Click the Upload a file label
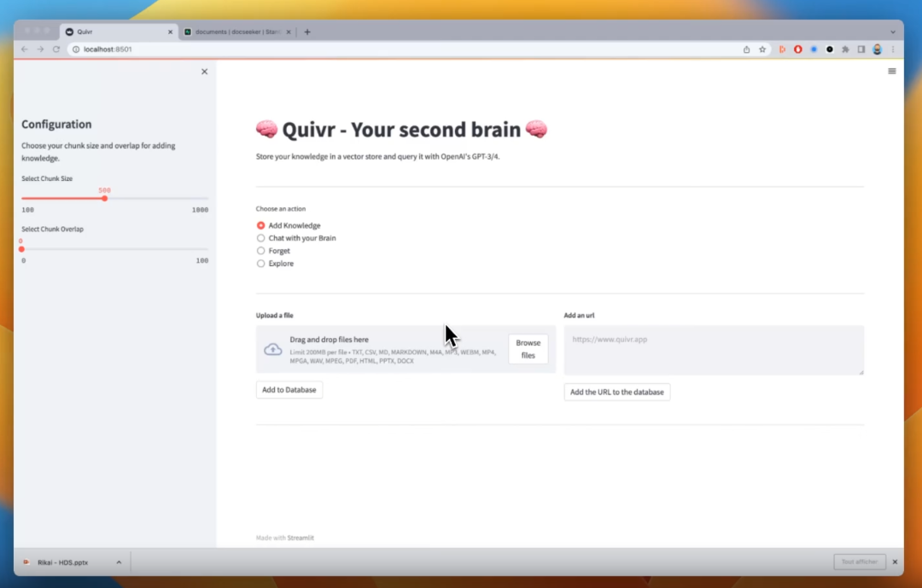 tap(275, 316)
